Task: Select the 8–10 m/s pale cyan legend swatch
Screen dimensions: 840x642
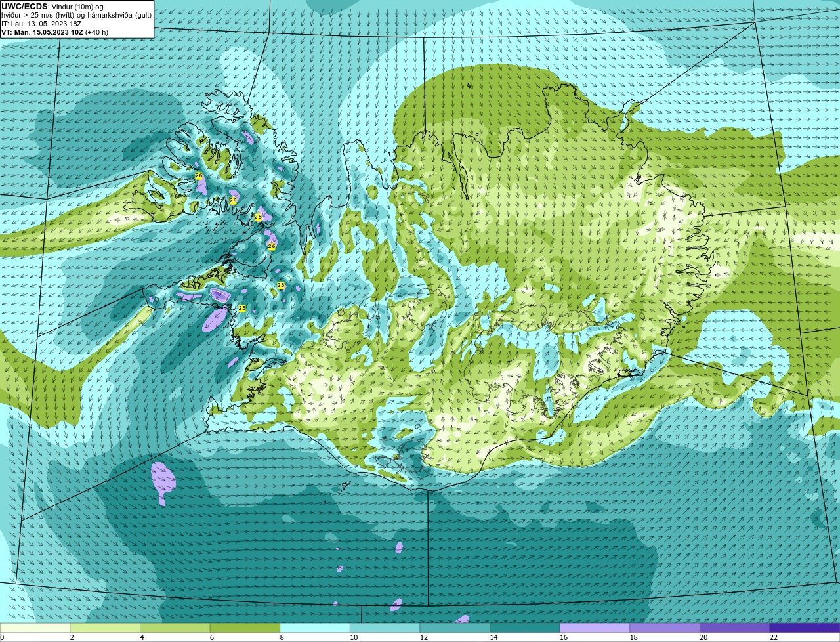Action: coord(315,628)
